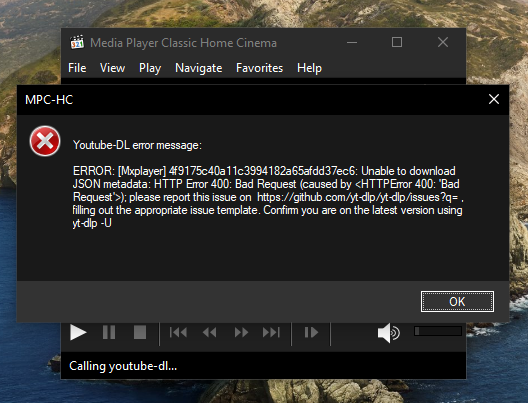Click the Skip to next icon
This screenshot has width=528, height=403.
[x=271, y=333]
